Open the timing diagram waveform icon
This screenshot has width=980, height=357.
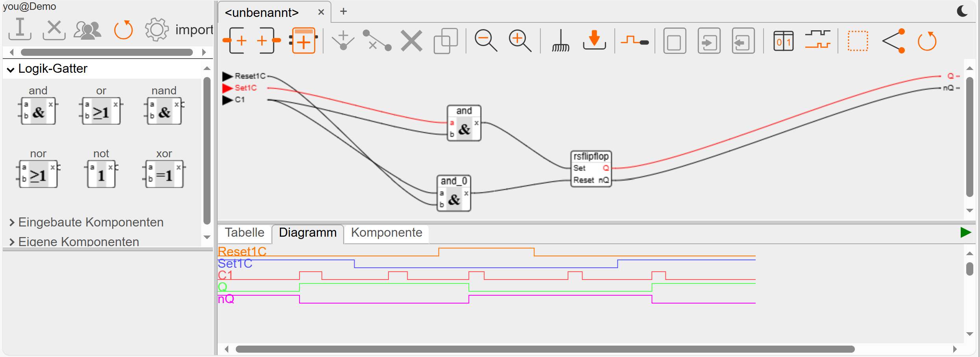(x=817, y=39)
